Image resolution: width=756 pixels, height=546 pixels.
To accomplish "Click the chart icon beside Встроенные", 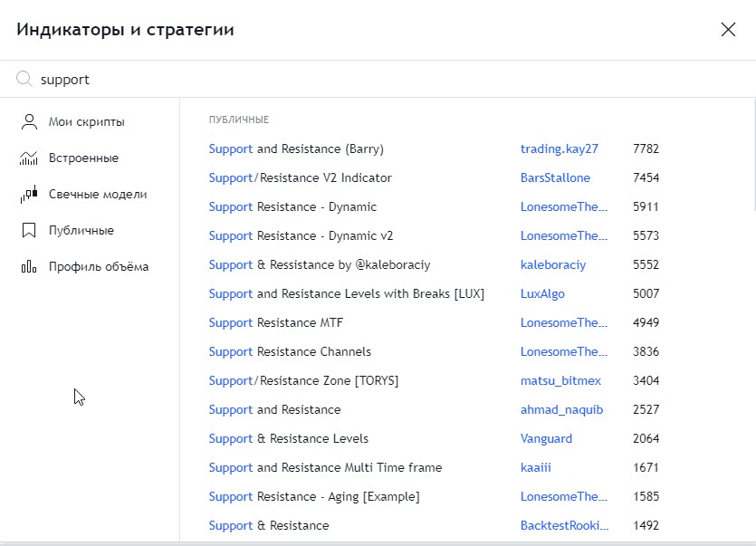I will click(x=29, y=158).
